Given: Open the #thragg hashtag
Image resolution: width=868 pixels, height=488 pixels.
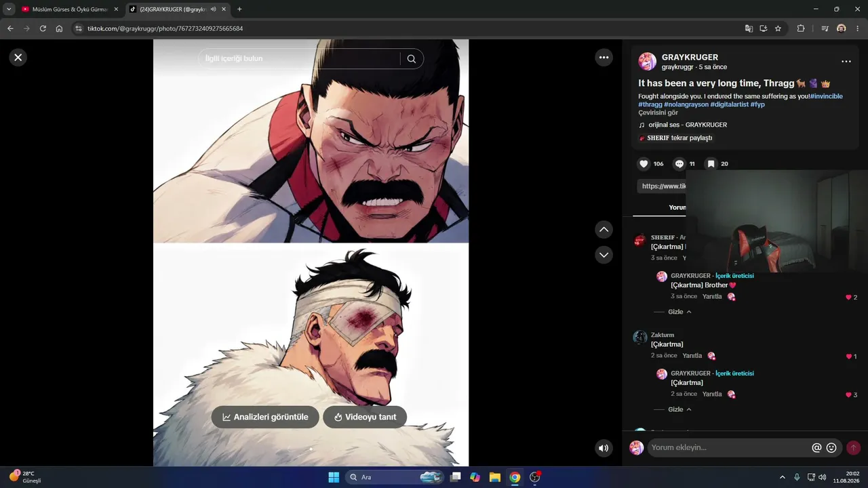Looking at the screenshot, I should (650, 104).
